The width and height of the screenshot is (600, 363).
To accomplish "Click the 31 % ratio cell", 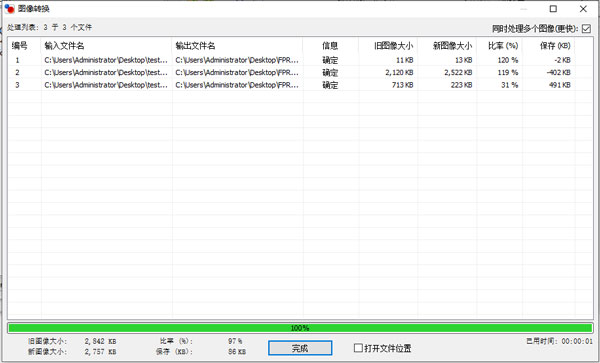I will click(510, 85).
